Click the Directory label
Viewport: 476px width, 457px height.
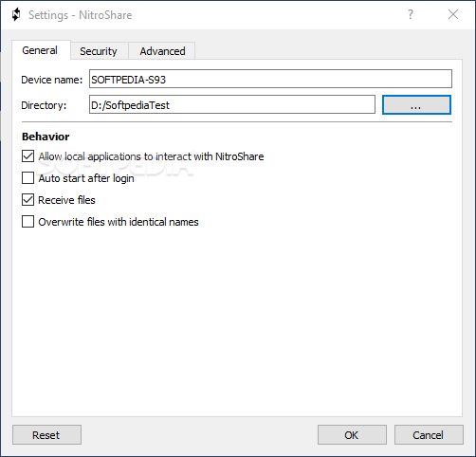pyautogui.click(x=44, y=105)
